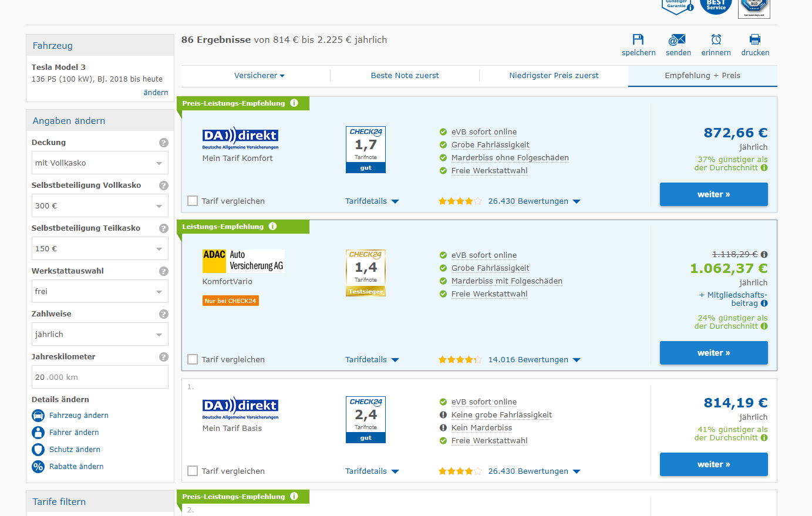Select Beste Note zuerst tab
Image resolution: width=812 pixels, height=516 pixels.
tap(405, 76)
